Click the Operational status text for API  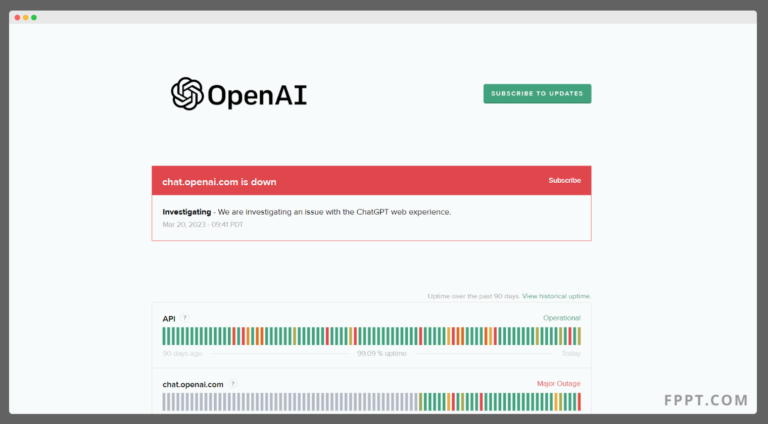click(562, 318)
